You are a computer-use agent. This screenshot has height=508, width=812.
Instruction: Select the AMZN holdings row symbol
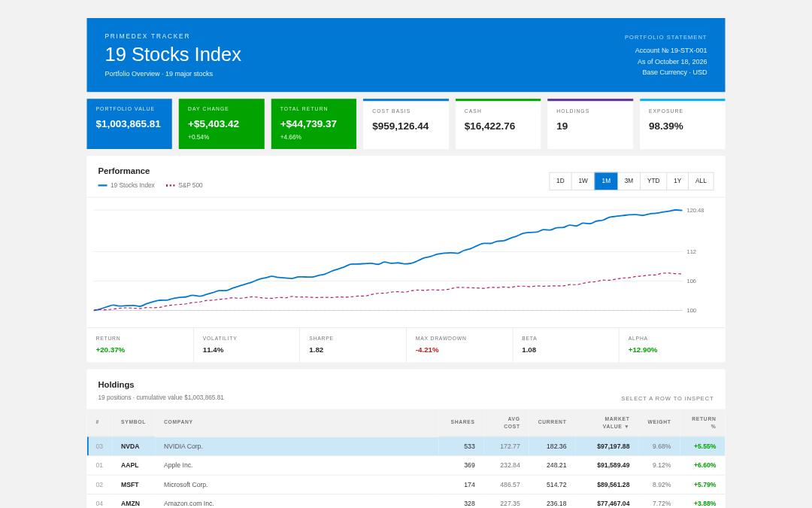point(130,503)
